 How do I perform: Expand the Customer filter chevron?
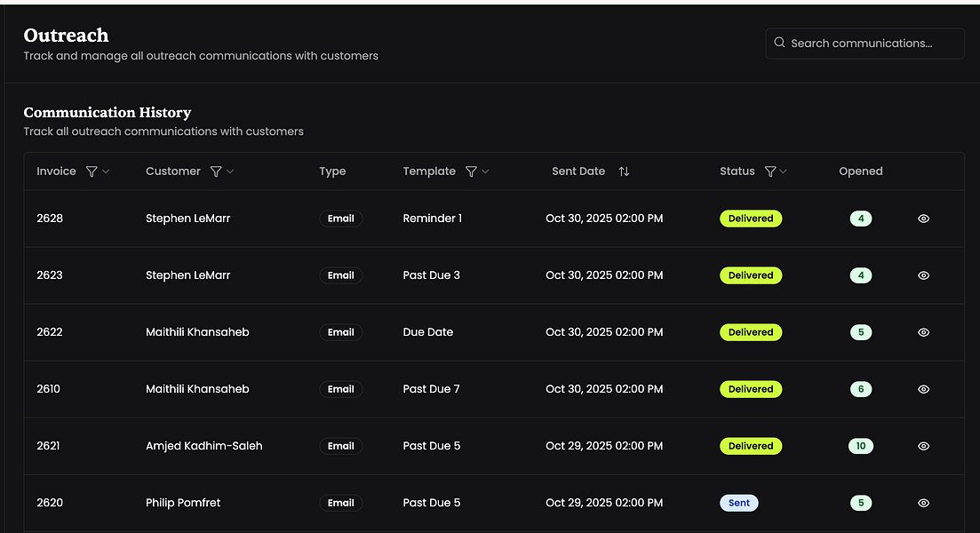(x=230, y=171)
